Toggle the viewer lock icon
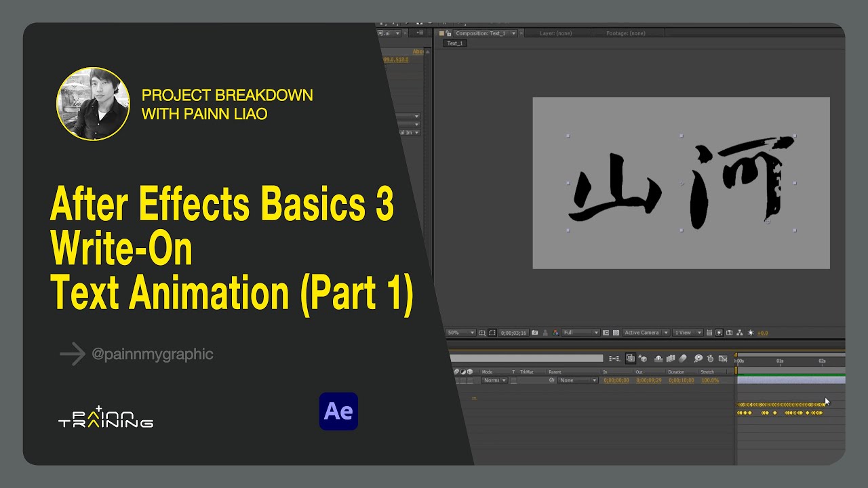 448,33
